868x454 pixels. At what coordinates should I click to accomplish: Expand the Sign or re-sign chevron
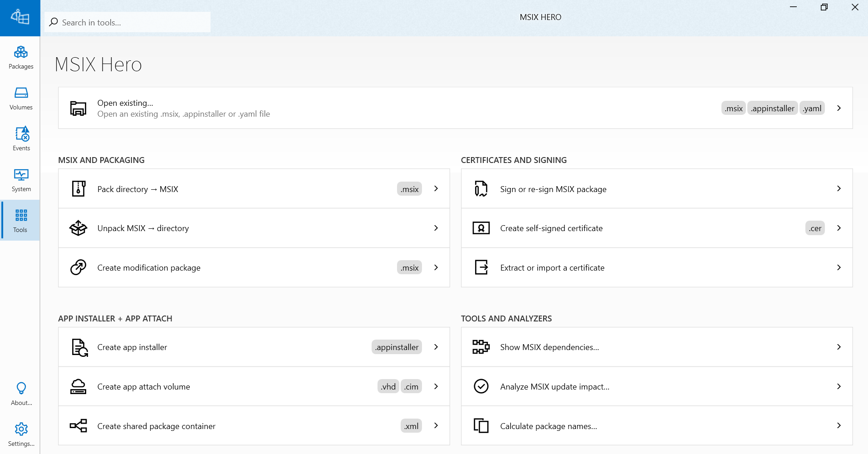point(839,188)
